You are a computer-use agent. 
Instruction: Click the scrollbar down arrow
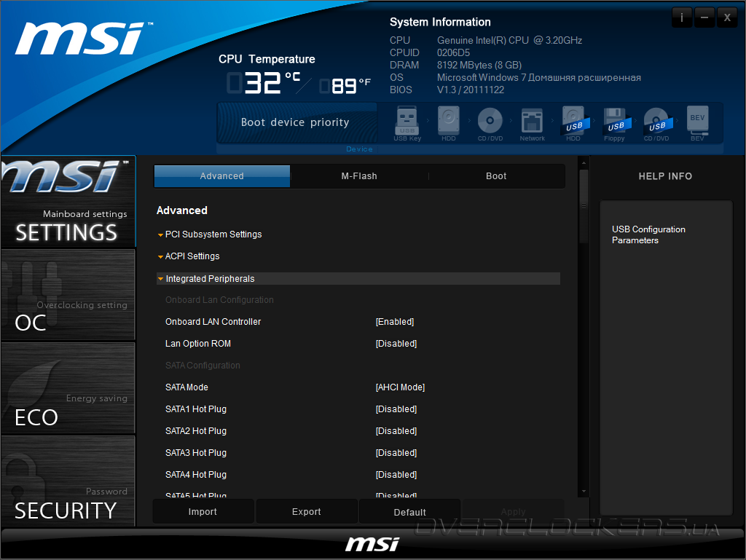[584, 492]
